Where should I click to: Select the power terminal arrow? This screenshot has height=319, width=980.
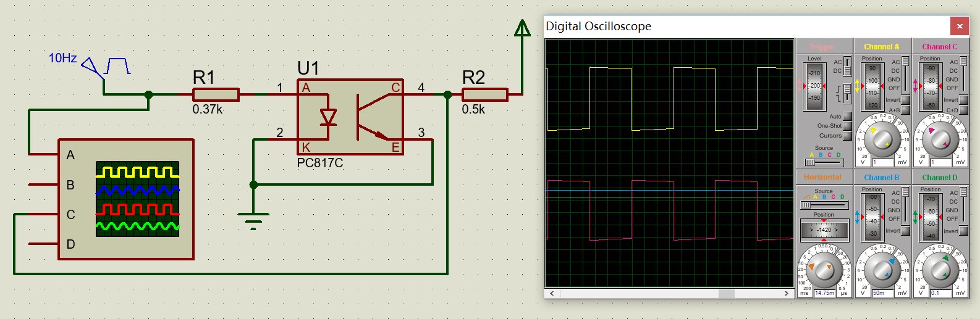(522, 28)
